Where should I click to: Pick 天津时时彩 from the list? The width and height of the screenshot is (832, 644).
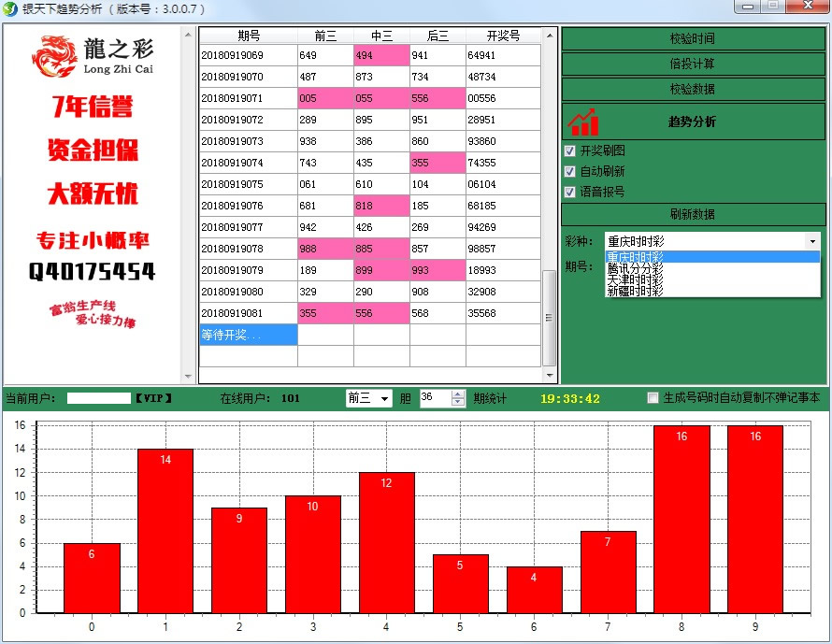(x=635, y=279)
